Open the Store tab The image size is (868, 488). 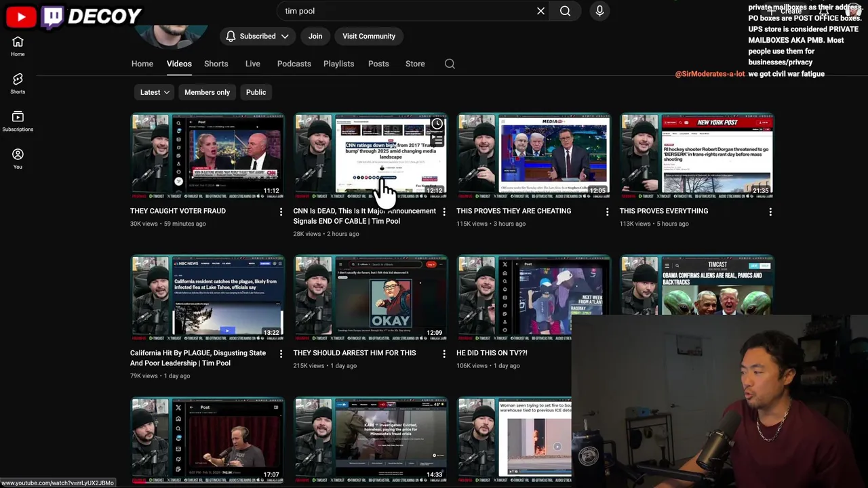coord(415,64)
